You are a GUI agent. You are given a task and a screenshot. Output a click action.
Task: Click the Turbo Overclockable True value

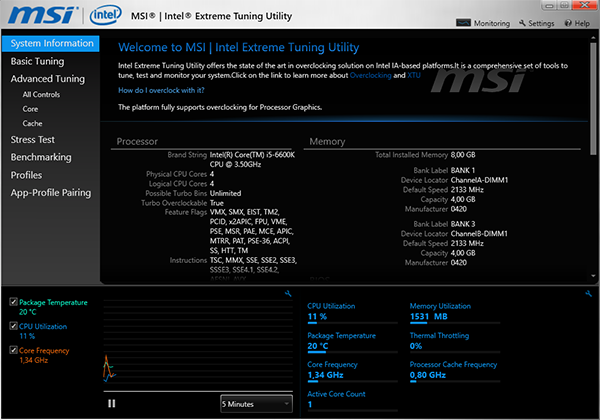coord(217,203)
